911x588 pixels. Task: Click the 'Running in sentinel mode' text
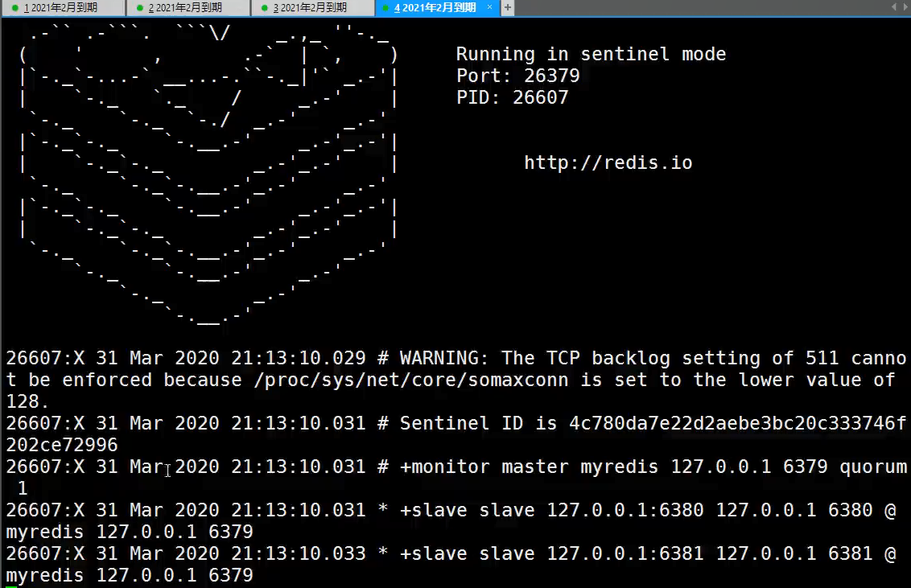tap(591, 54)
